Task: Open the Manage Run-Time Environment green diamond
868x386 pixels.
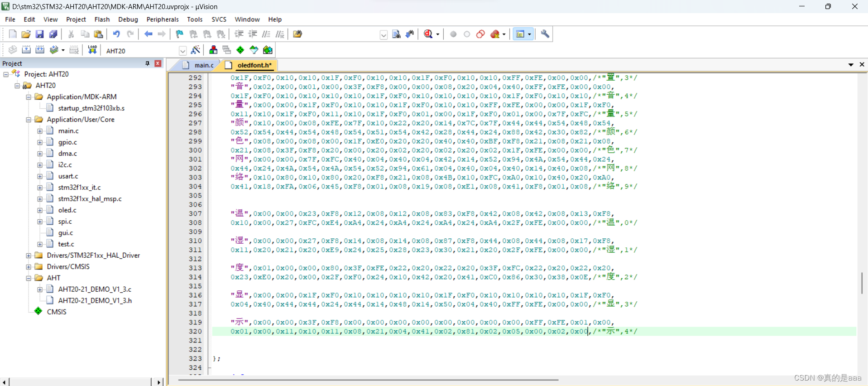Action: tap(240, 50)
